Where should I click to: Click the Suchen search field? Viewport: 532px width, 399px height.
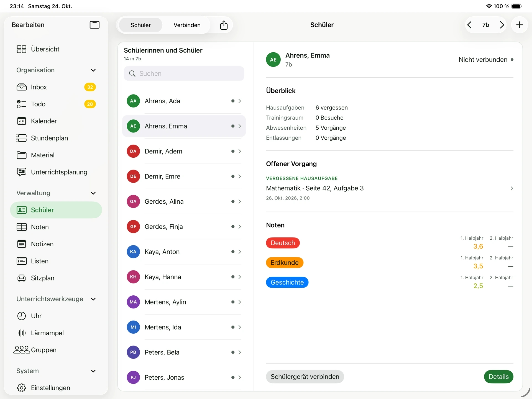(x=184, y=73)
